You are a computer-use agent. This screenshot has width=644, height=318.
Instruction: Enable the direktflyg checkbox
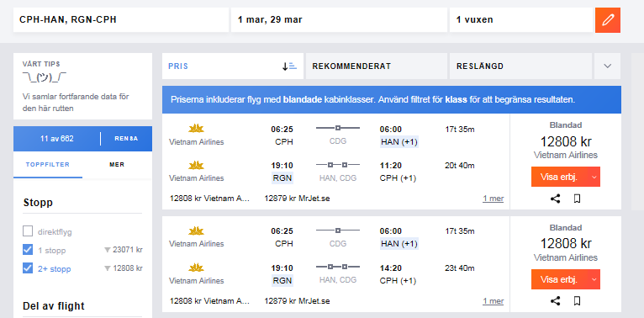tap(28, 231)
